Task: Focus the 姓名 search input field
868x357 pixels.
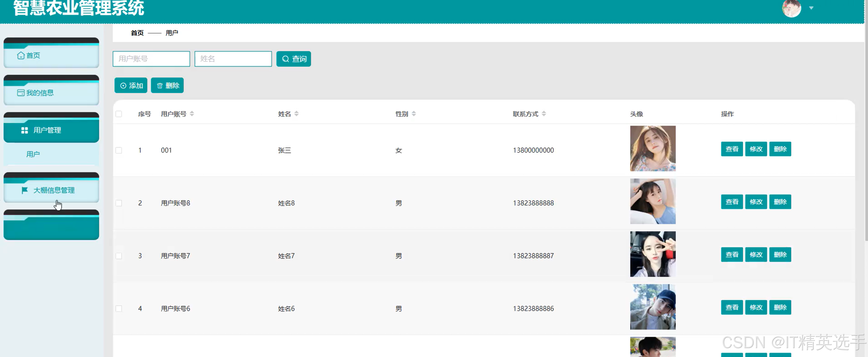Action: [233, 59]
